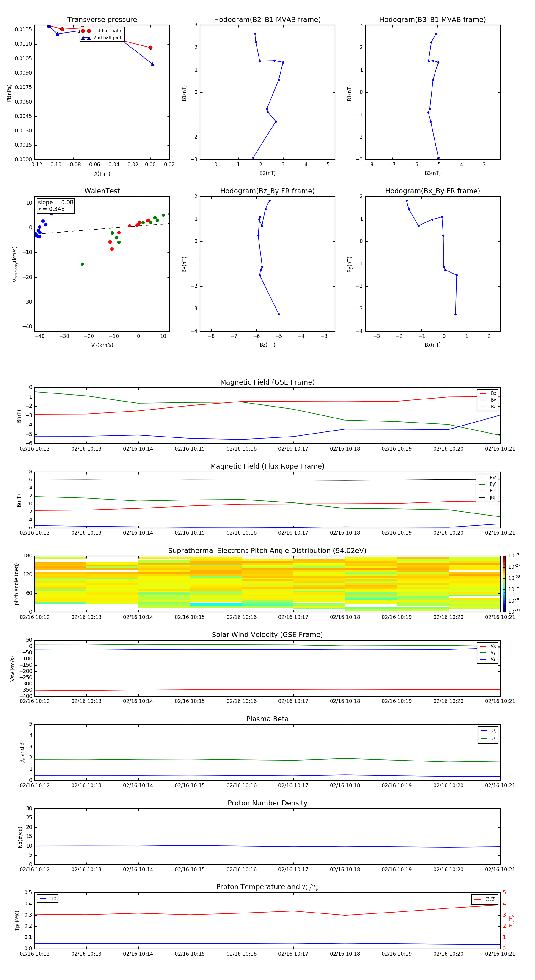The height and width of the screenshot is (980, 535).
Task: Click '02/16 10:21' tick under temperature plot
Action: tap(500, 954)
